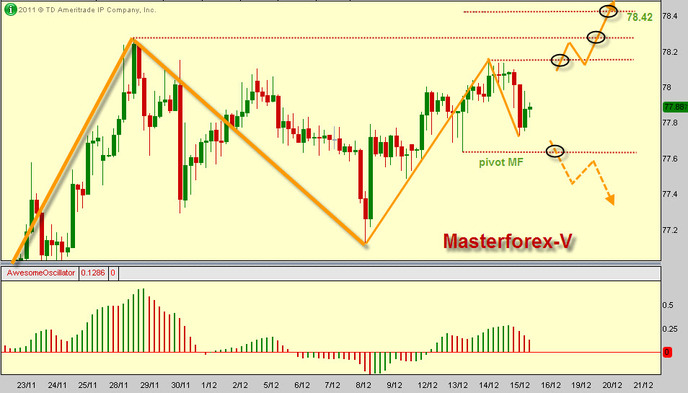688x393 pixels.
Task: Click the dashed orange down arrow head
Action: 610,200
